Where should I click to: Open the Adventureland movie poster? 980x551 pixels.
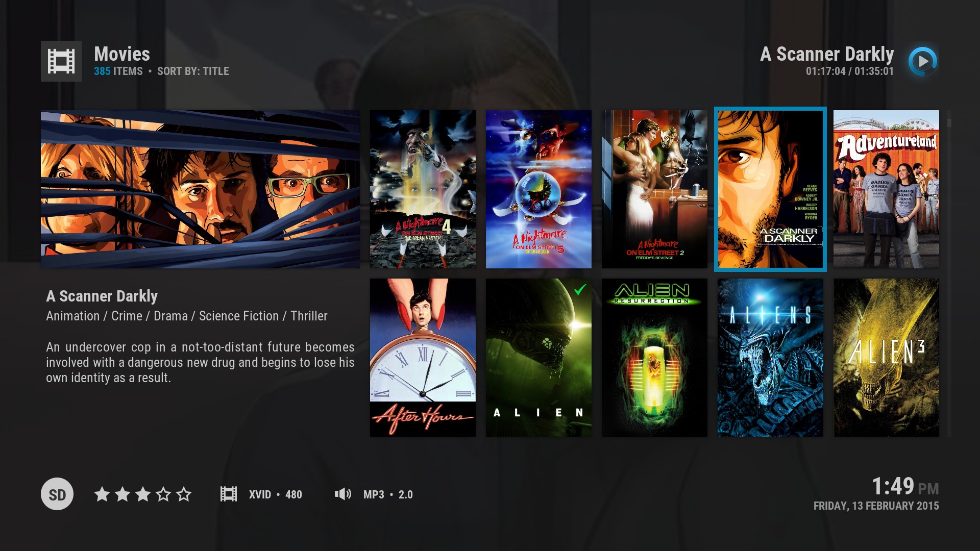point(886,189)
